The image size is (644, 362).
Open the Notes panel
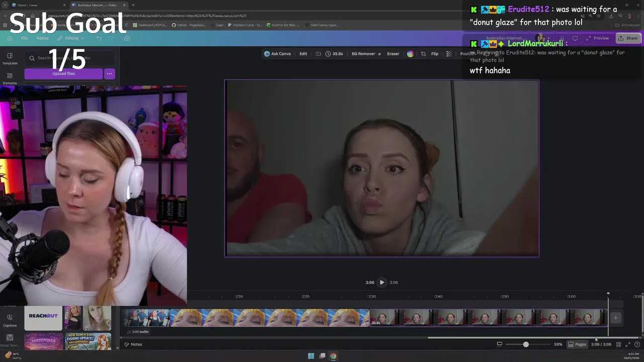pos(133,344)
